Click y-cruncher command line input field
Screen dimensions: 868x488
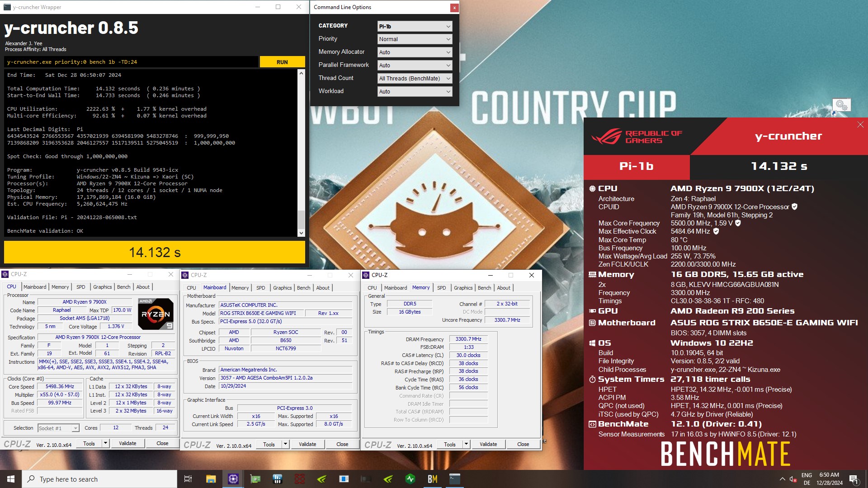131,62
